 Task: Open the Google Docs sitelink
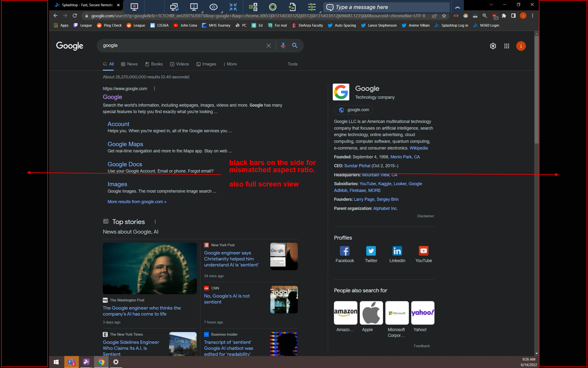125,164
